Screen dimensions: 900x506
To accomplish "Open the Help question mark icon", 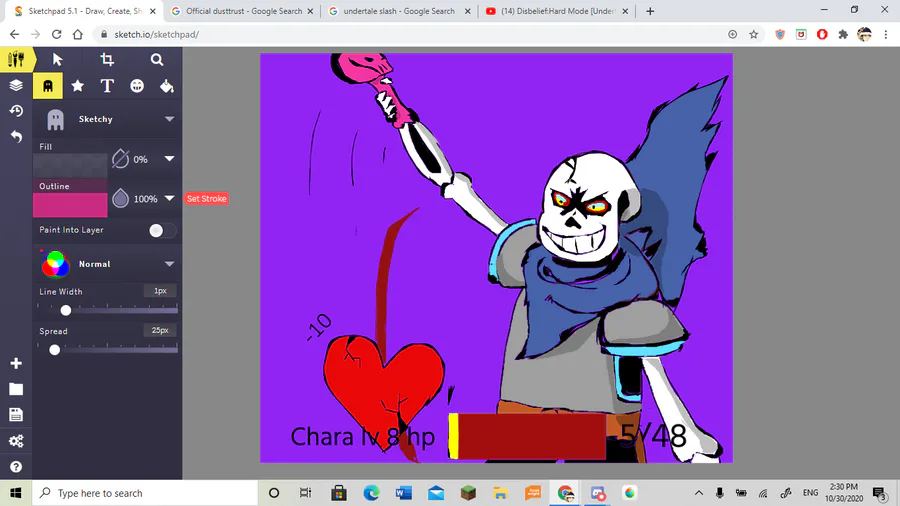I will coord(16,467).
